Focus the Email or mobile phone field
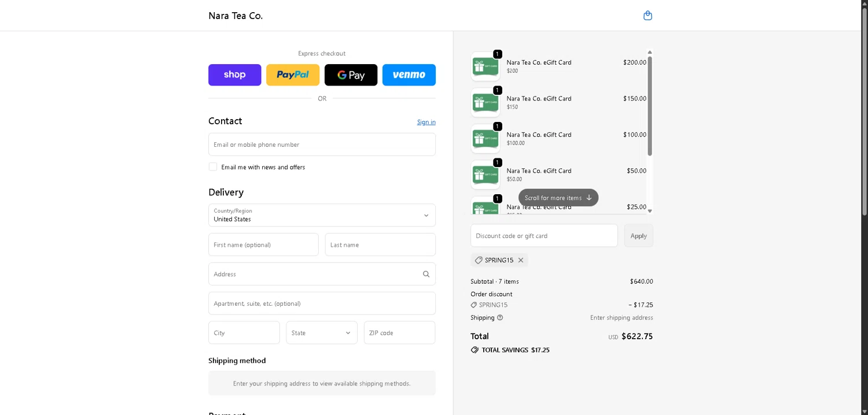868x415 pixels. [x=322, y=144]
